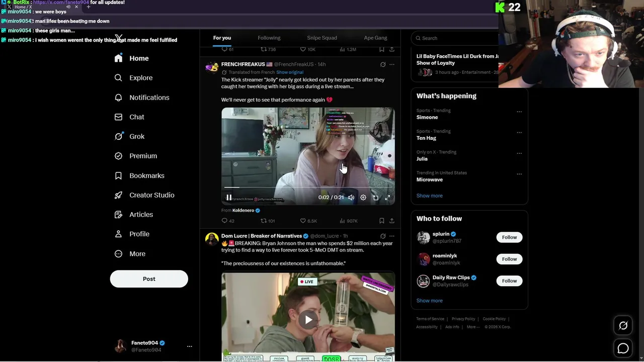Open video settings gear
Image resolution: width=644 pixels, height=362 pixels.
[x=363, y=198]
